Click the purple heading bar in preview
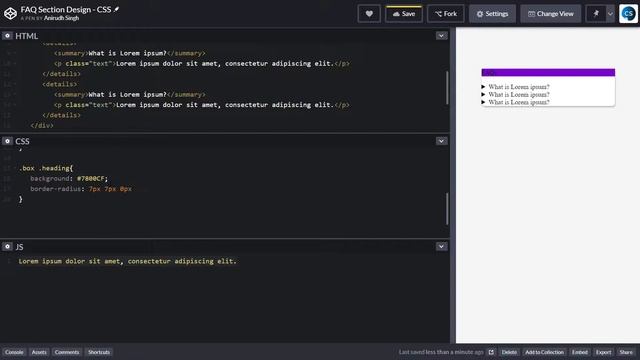 pos(548,72)
